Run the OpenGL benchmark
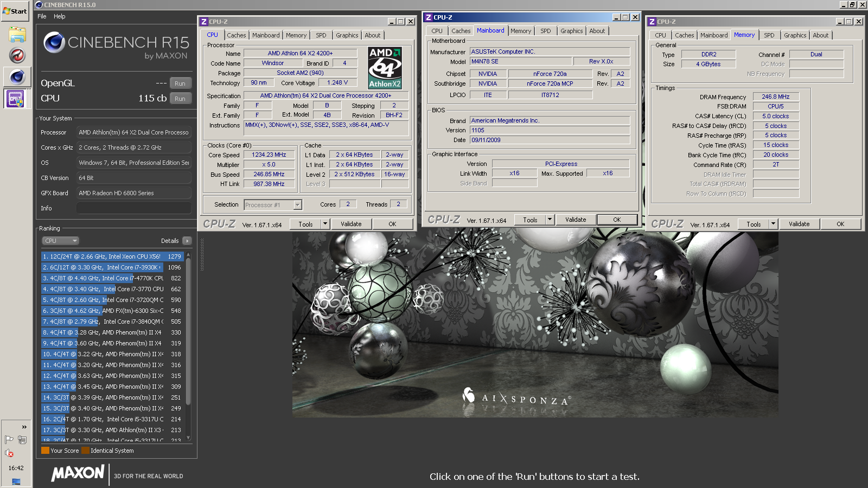868x488 pixels. click(x=180, y=84)
